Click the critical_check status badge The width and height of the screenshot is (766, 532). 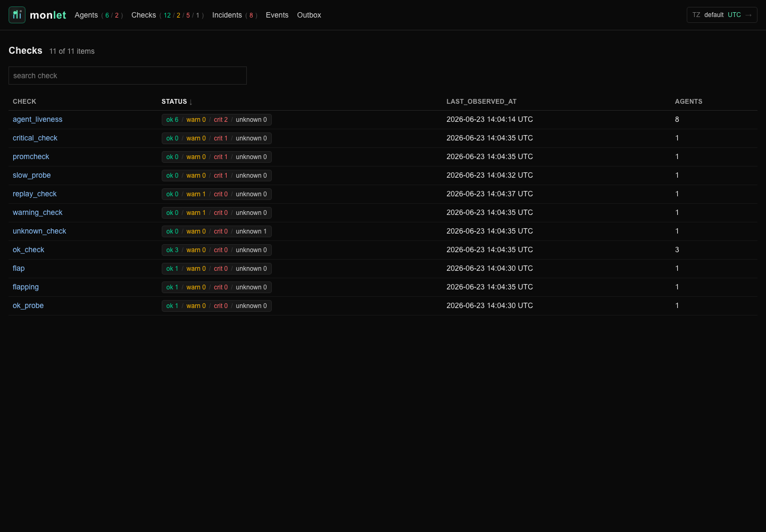point(217,138)
